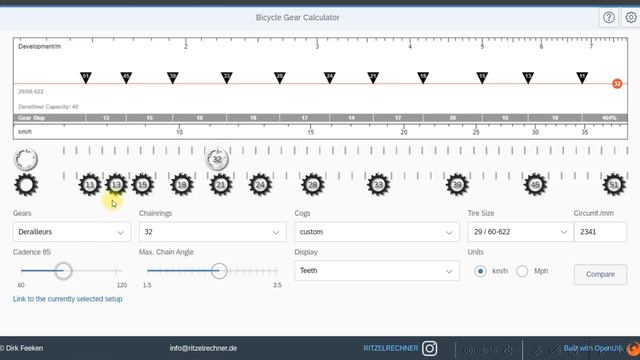Click the 'Derailleur Capacity' text
Image resolution: width=640 pixels, height=360 pixels.
[48, 107]
